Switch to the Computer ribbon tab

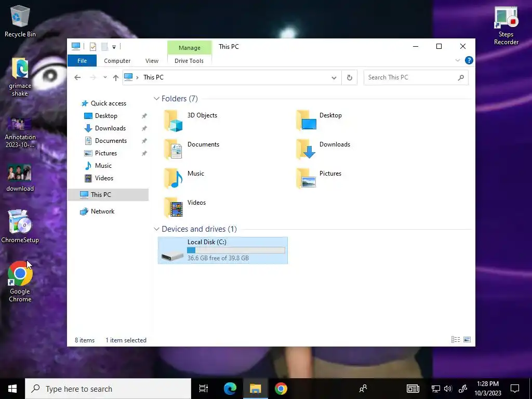click(x=117, y=61)
